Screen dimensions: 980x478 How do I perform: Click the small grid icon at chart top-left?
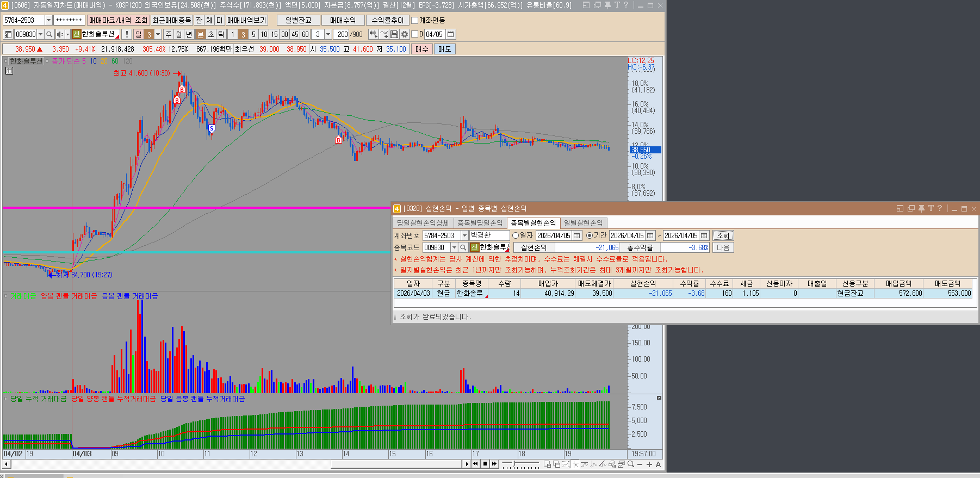click(9, 71)
